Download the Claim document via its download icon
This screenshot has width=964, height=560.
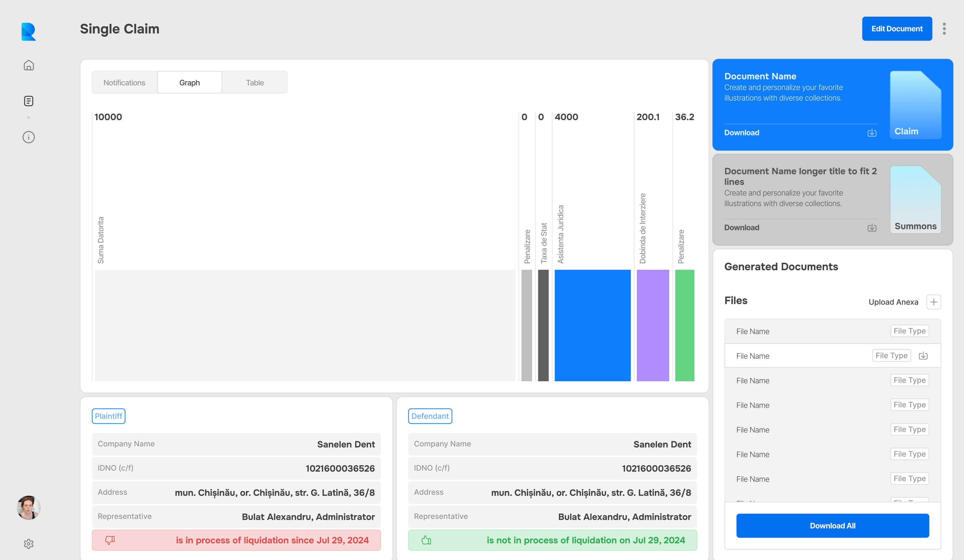[872, 133]
